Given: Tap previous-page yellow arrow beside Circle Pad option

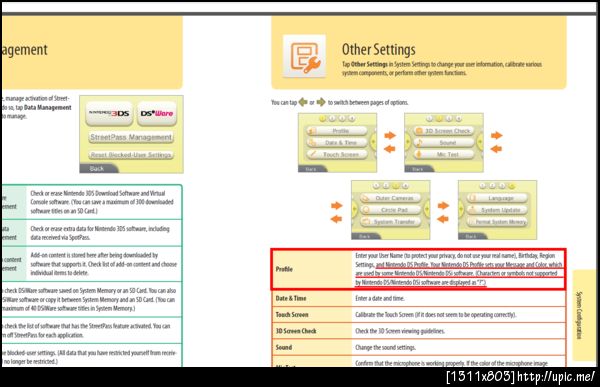Looking at the screenshot, I should 355,210.
